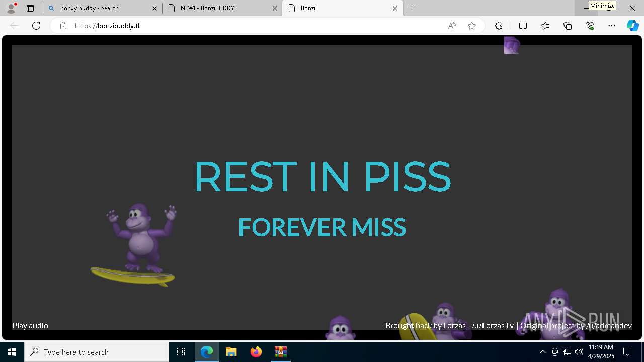
Task: Open Settings and more ellipsis menu
Action: click(612, 26)
